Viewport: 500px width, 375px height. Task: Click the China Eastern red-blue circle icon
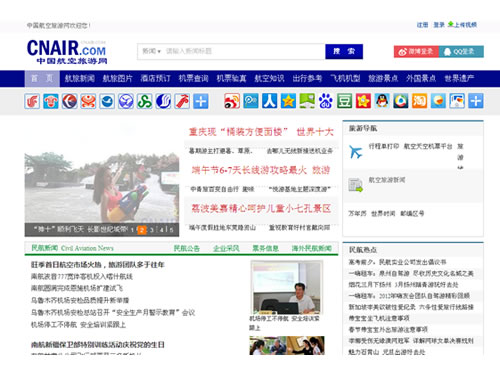(69, 101)
